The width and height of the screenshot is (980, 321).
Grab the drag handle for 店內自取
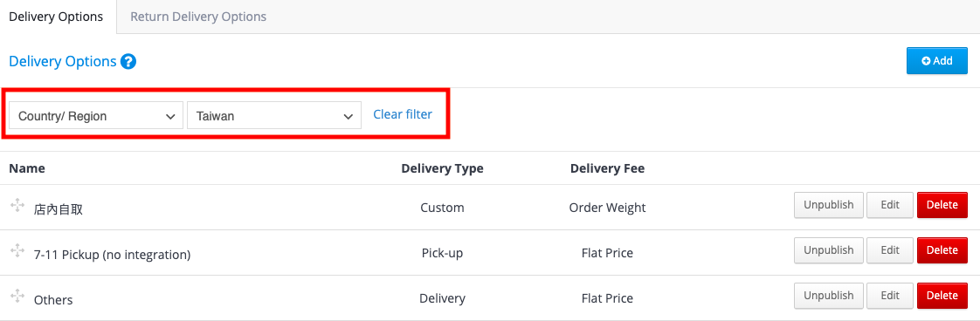[x=17, y=205]
